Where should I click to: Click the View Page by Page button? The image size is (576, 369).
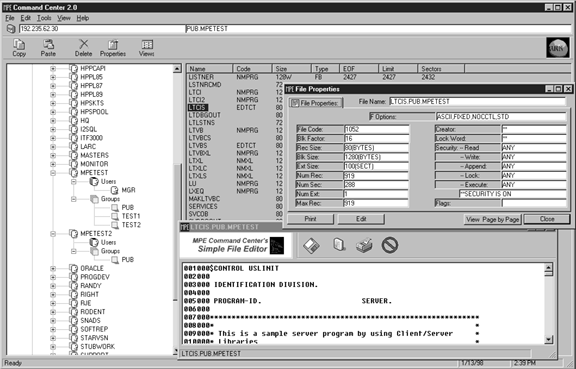(492, 219)
